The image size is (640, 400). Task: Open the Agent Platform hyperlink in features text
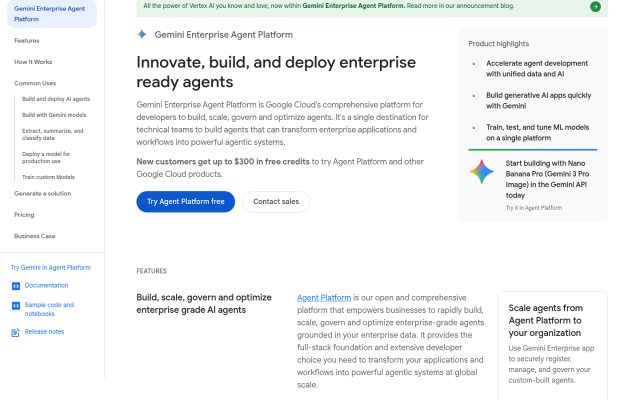click(x=324, y=298)
